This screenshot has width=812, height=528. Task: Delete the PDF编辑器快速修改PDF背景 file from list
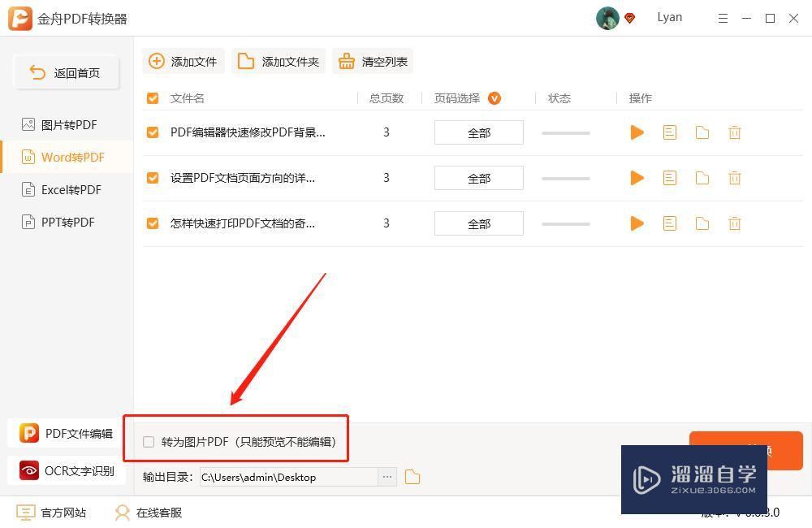point(735,132)
